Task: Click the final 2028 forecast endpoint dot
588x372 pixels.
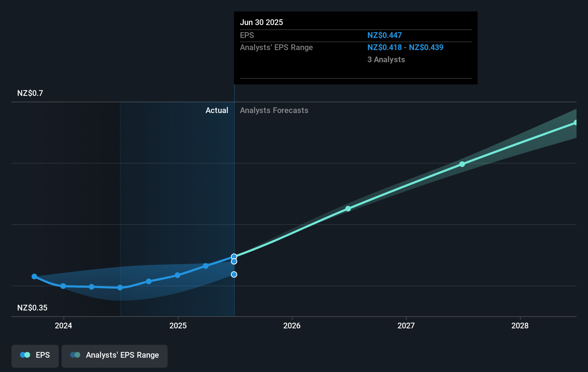Action: click(576, 123)
